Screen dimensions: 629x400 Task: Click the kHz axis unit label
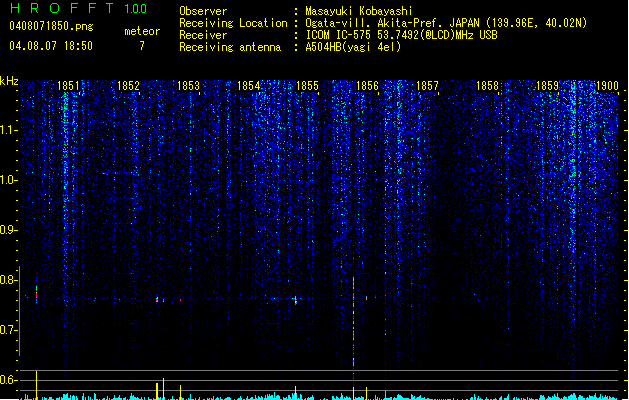click(9, 81)
